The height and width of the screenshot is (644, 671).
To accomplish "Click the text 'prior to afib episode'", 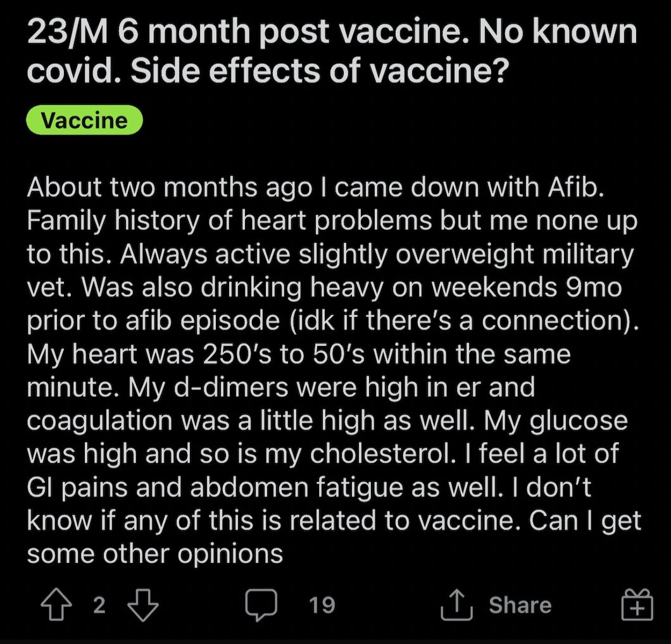I will 153,321.
